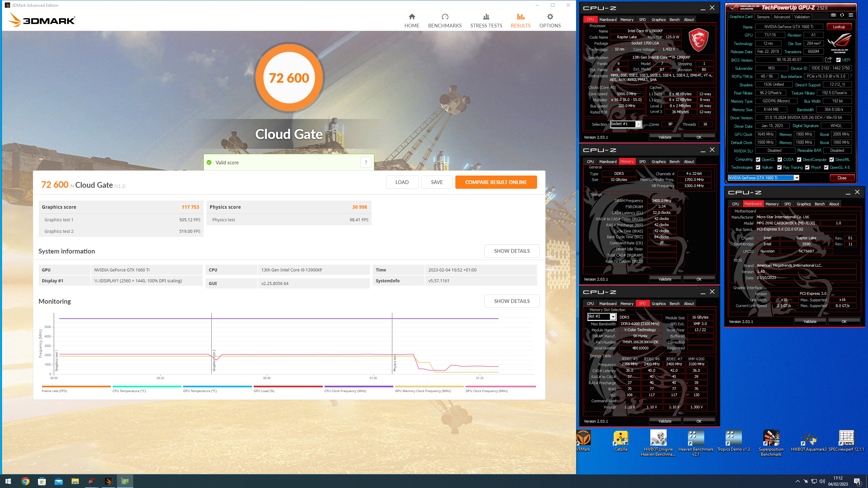
Task: Open Windows Start menu
Action: tap(8, 481)
